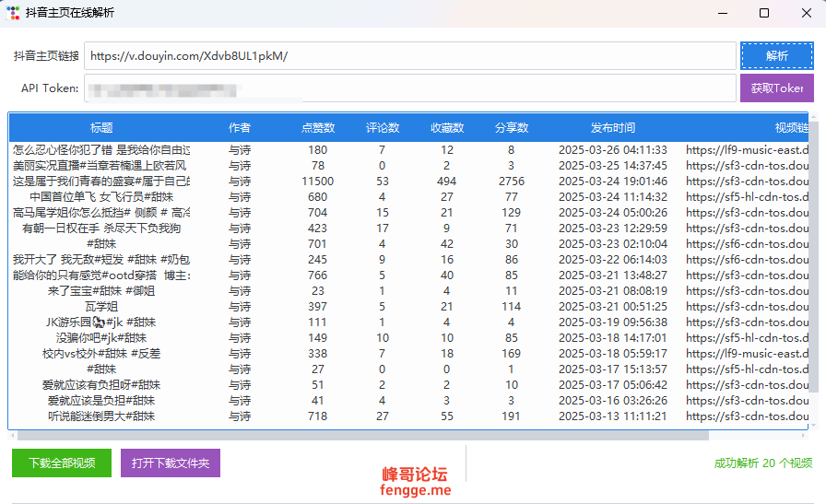Click timestamp 2025-03-22 06:14:03
826x504 pixels.
(x=613, y=260)
